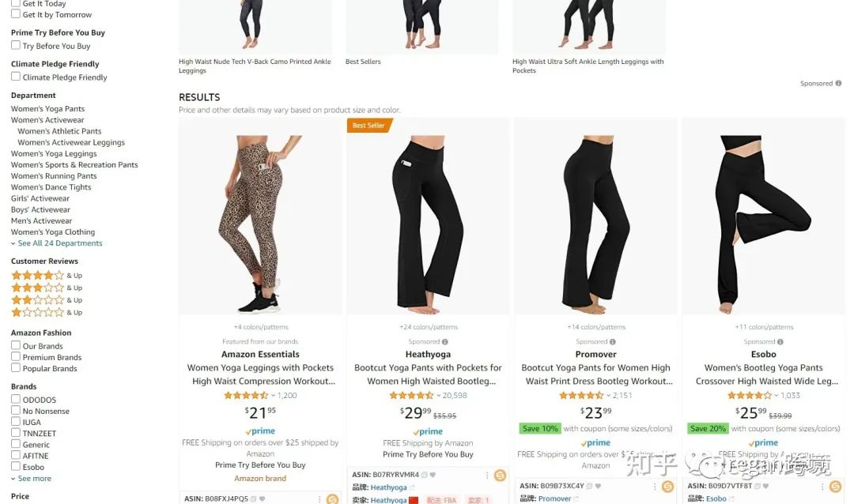This screenshot has height=504, width=854.
Task: Select the 4 stars & Up review filter
Action: tap(47, 276)
